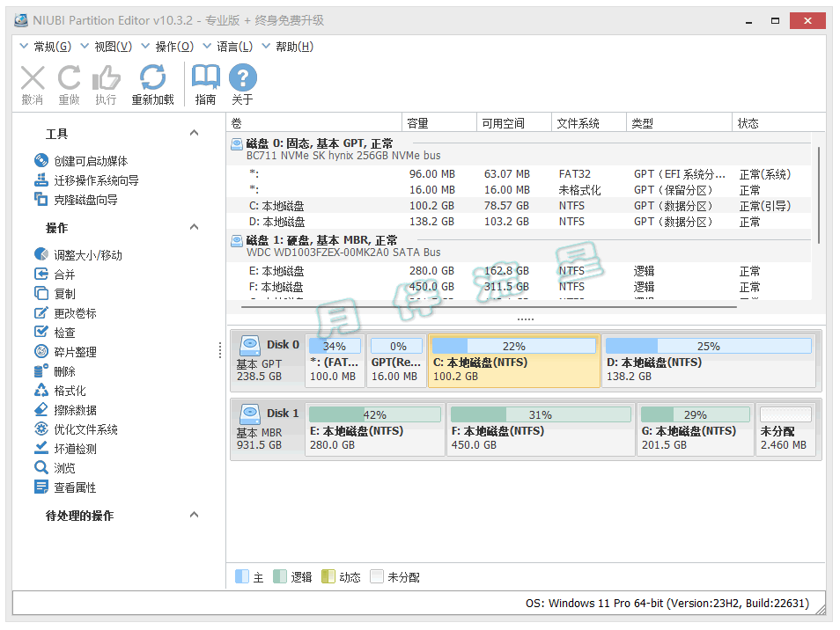
Task: Run 坏道检测 surface test operation
Action: click(x=65, y=449)
